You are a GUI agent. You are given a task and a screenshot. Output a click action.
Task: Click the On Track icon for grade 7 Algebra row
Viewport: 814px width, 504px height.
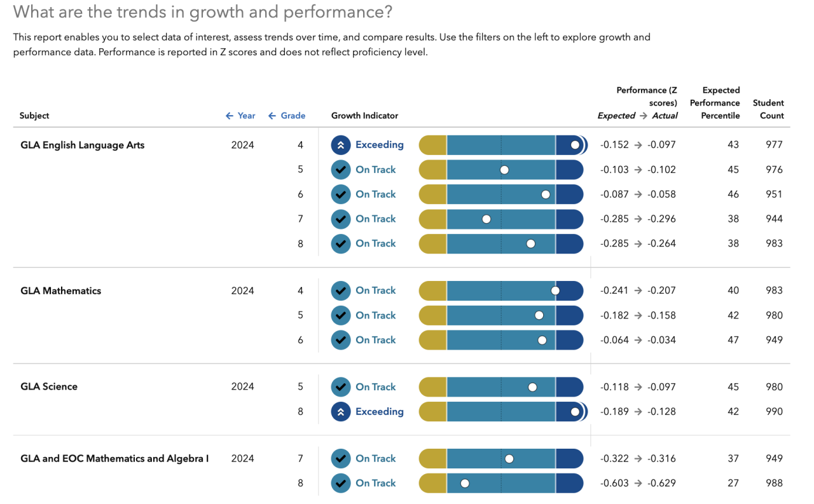click(x=341, y=458)
